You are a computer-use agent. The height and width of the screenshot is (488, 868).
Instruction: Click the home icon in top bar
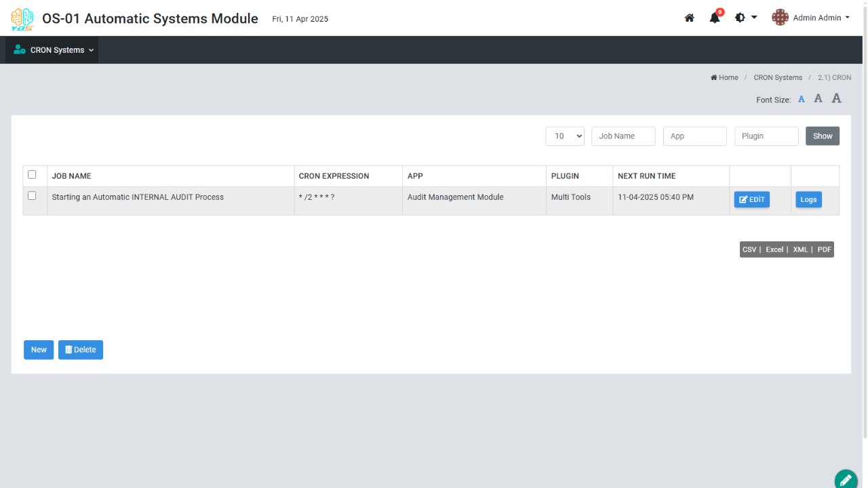(x=689, y=18)
